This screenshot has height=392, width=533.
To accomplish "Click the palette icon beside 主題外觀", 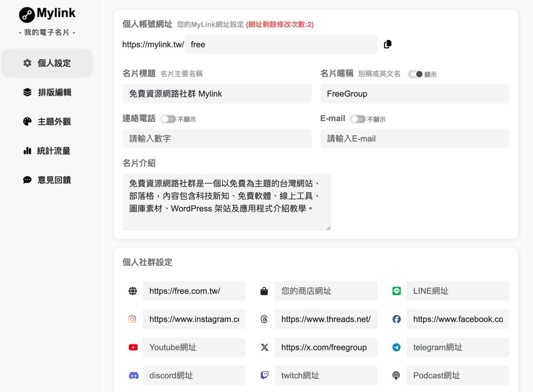I will pos(27,122).
